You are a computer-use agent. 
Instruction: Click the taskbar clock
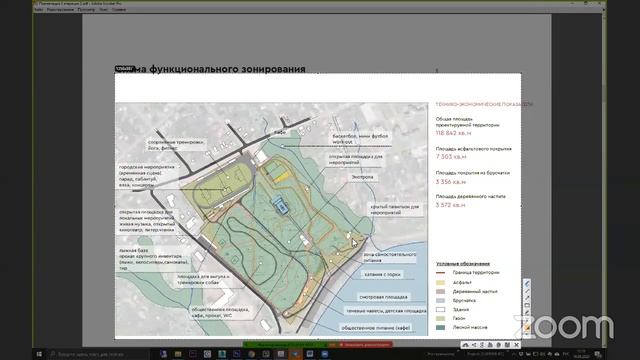581,353
